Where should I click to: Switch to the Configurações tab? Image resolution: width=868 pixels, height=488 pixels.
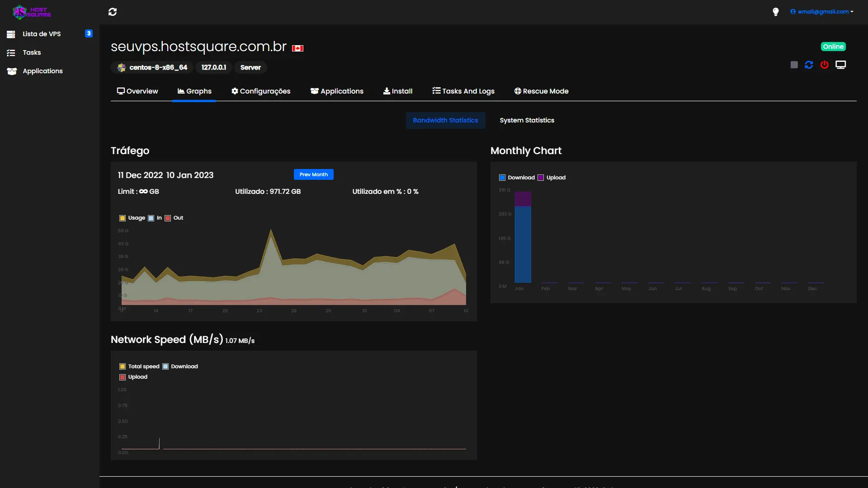coord(261,91)
